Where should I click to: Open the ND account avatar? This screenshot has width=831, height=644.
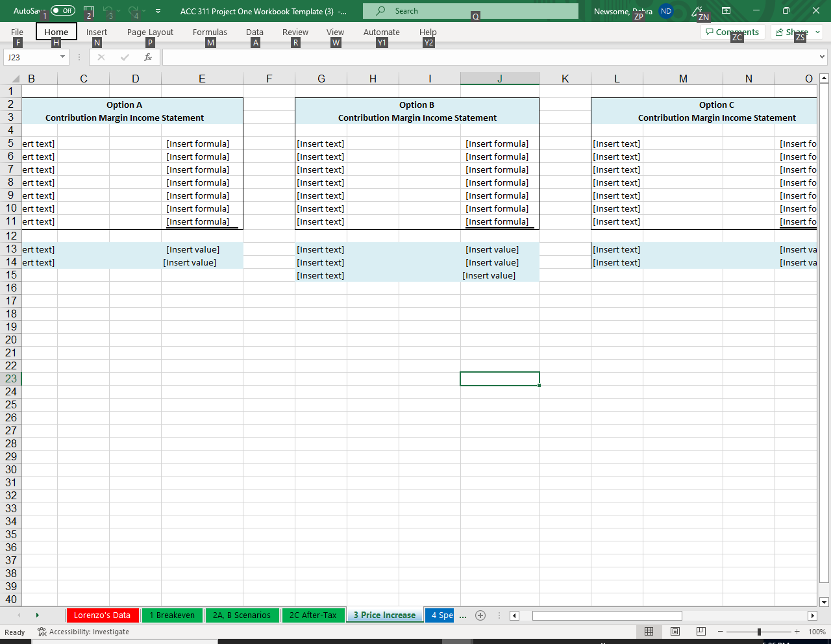666,10
